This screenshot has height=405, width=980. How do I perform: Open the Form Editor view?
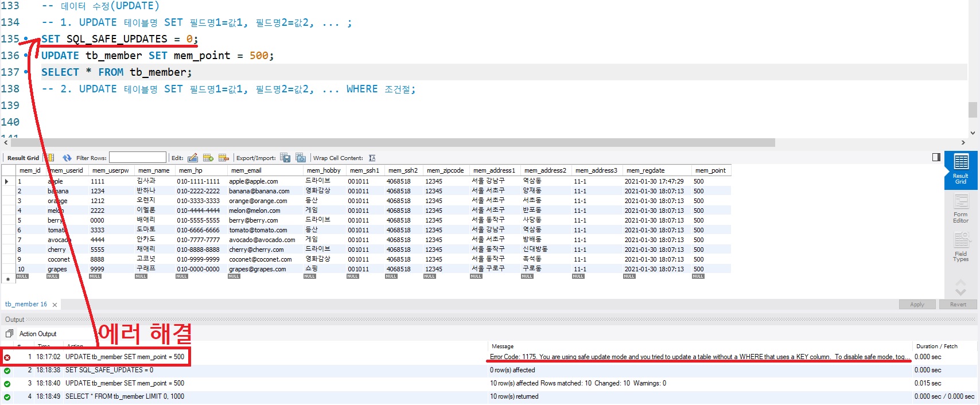[960, 209]
